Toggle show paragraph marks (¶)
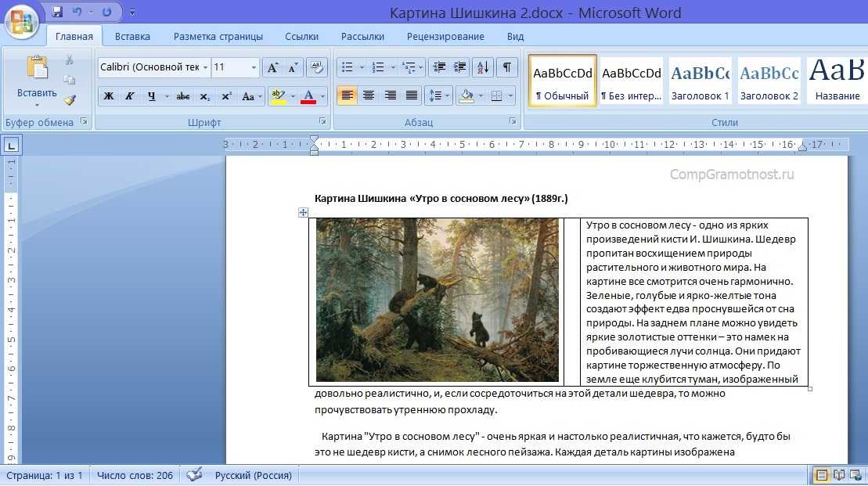This screenshot has width=868, height=486. [x=507, y=67]
